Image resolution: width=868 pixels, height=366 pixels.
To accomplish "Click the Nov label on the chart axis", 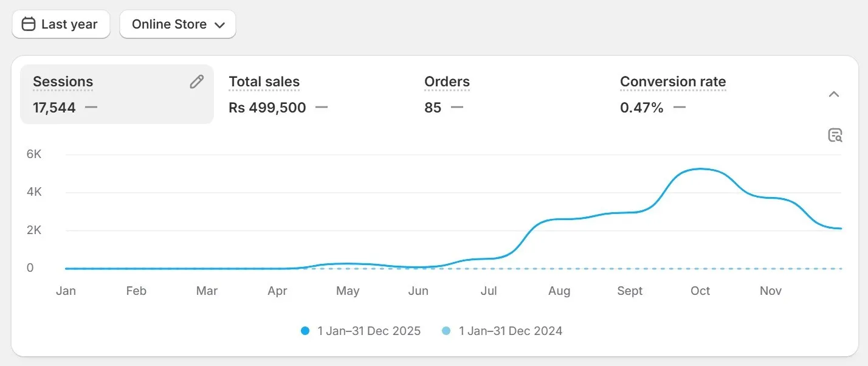I will 770,291.
